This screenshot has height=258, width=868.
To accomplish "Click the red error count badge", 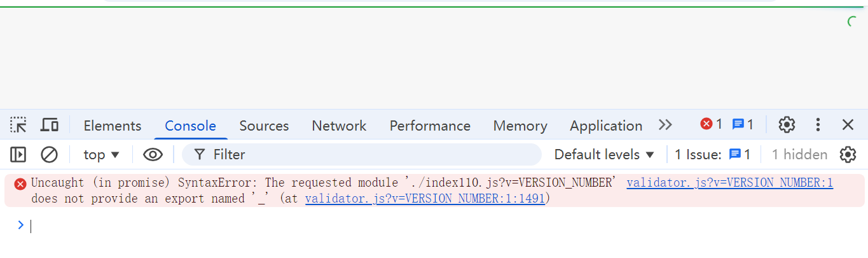I will (x=711, y=125).
